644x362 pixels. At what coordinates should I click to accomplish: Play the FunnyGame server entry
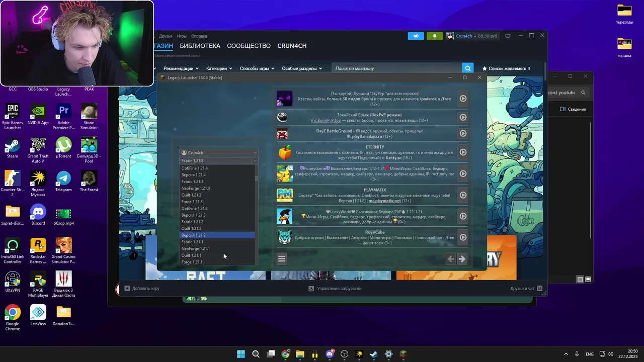[x=463, y=173]
